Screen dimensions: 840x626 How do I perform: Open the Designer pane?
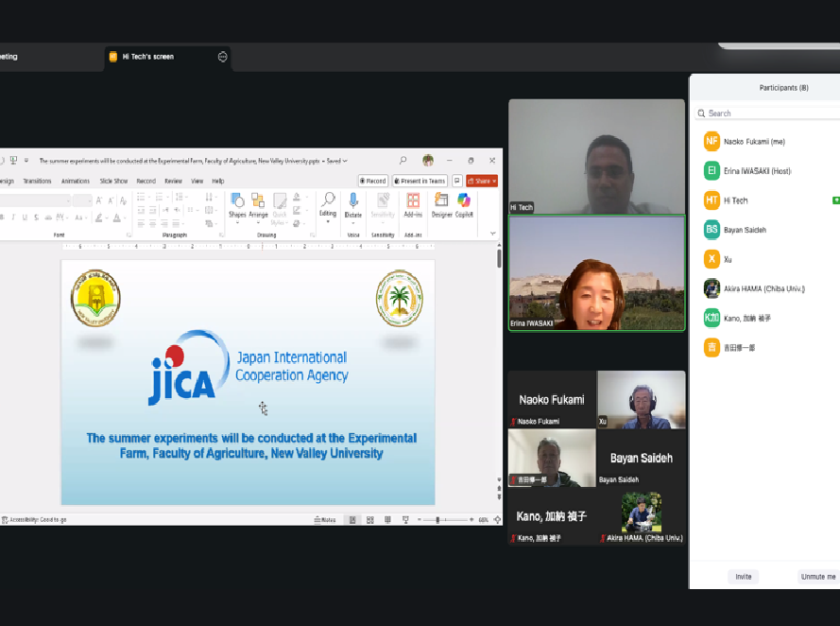point(441,200)
